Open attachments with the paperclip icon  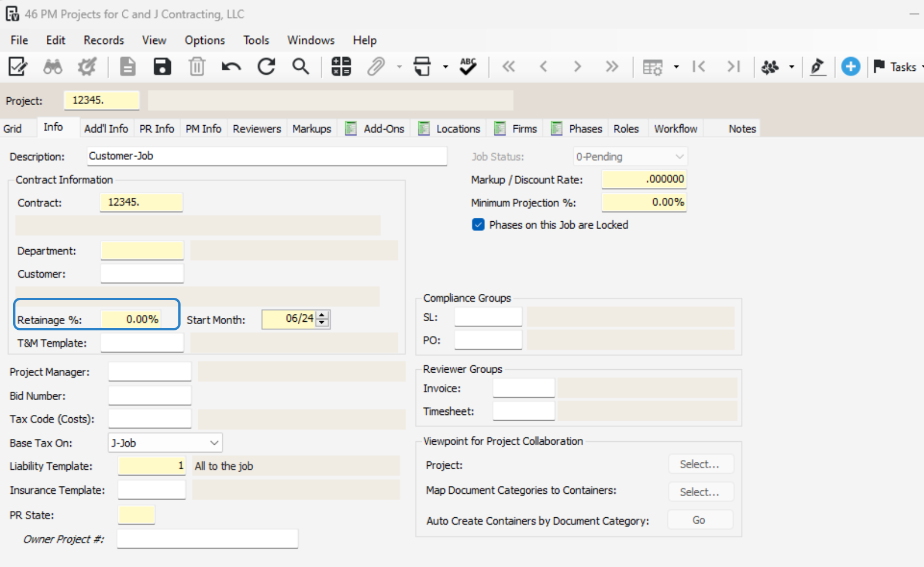click(376, 67)
